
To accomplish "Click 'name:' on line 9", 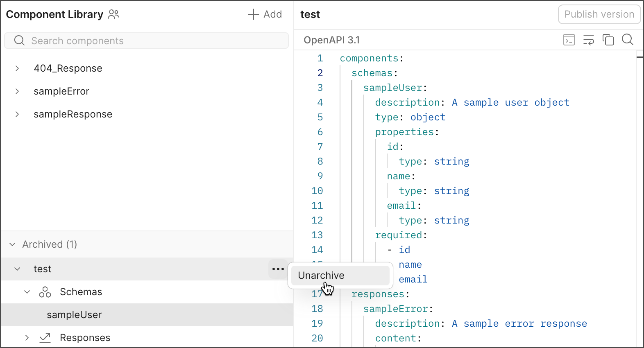I will 401,176.
